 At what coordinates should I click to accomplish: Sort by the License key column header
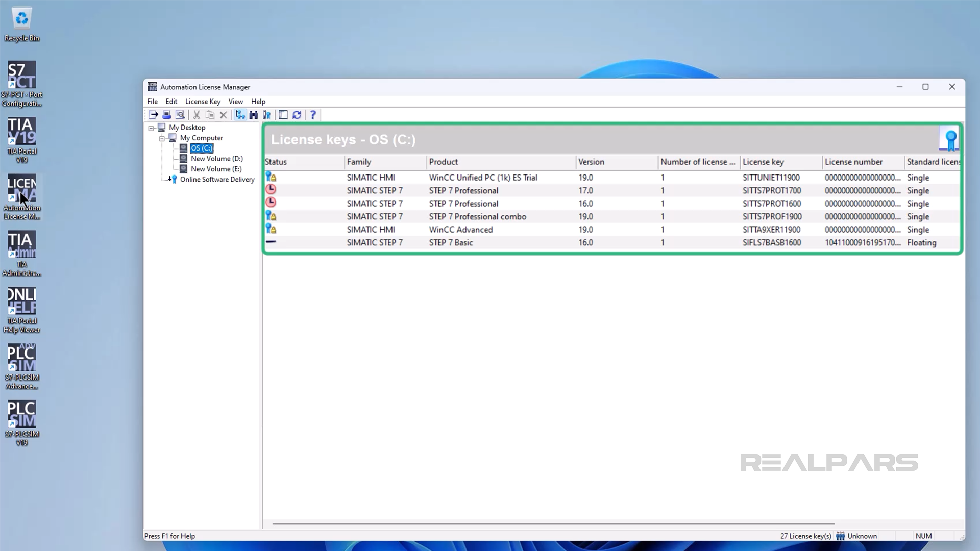[x=781, y=162]
